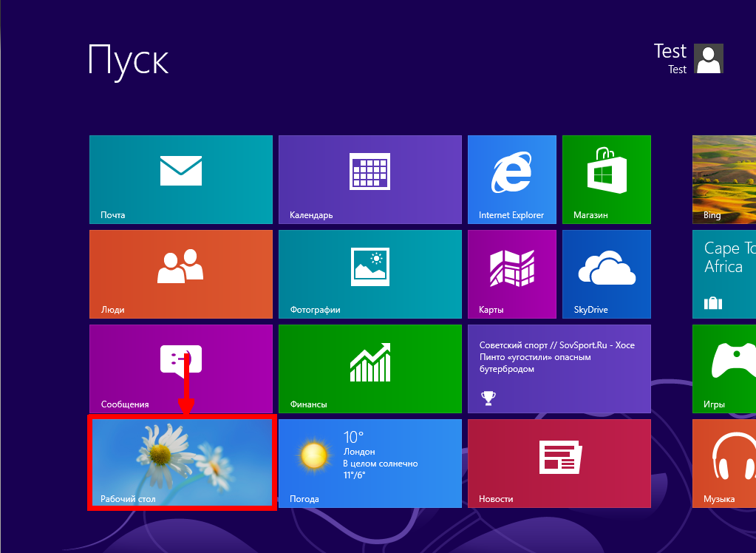Screen dimensions: 756x553
Task: Open the Люди people tile
Action: click(x=181, y=274)
